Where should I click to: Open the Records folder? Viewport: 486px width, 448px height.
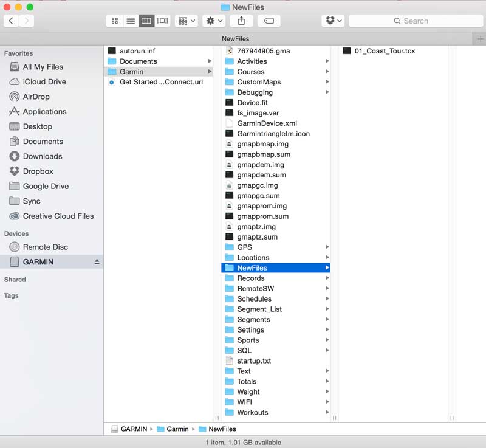pyautogui.click(x=276, y=278)
